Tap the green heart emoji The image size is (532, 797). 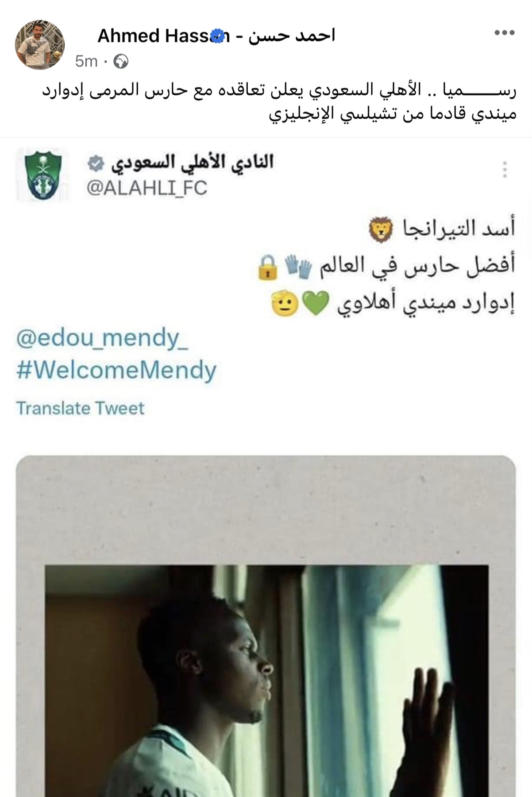click(316, 303)
